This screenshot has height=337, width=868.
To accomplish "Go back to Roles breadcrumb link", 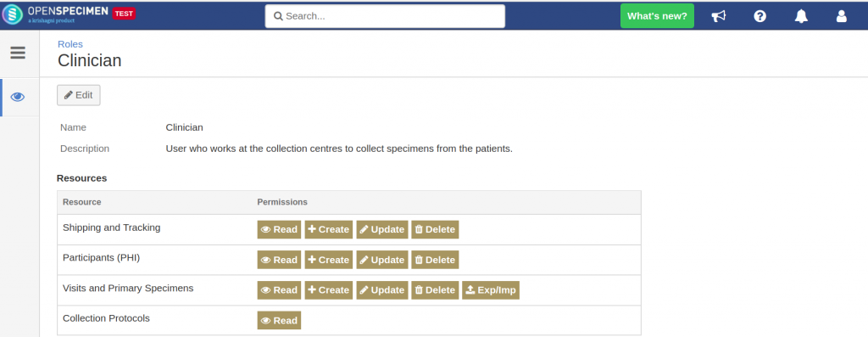I will pyautogui.click(x=70, y=44).
